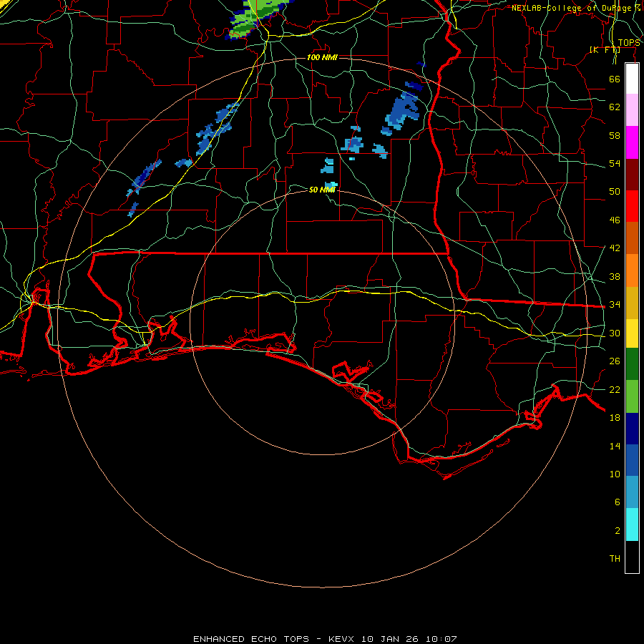644x644 pixels.
Task: Click the 54 legend value
Action: (615, 163)
